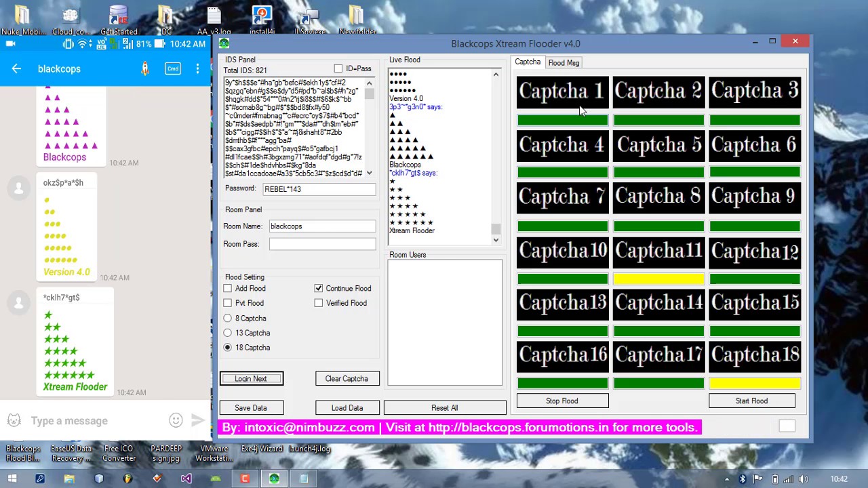Click the Live Flood scroll-down arrow

click(x=496, y=240)
